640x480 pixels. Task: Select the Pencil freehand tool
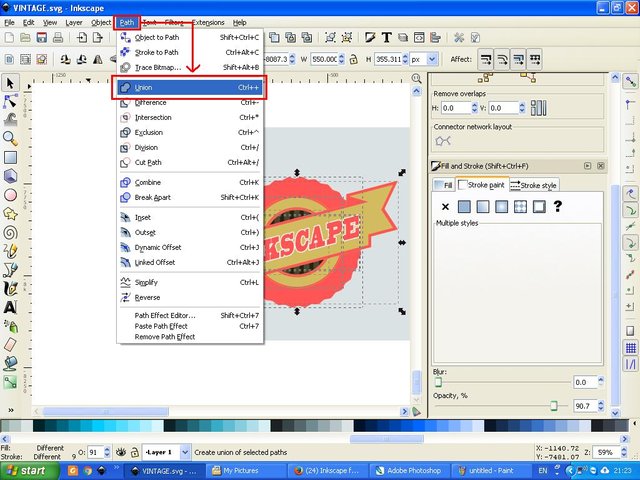(x=10, y=251)
